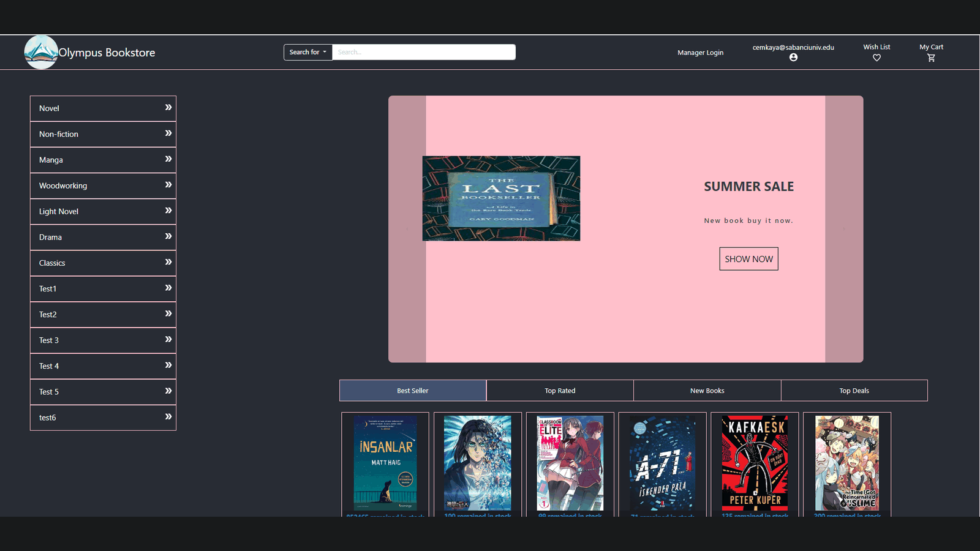Click the SHOW NOW button

click(748, 259)
